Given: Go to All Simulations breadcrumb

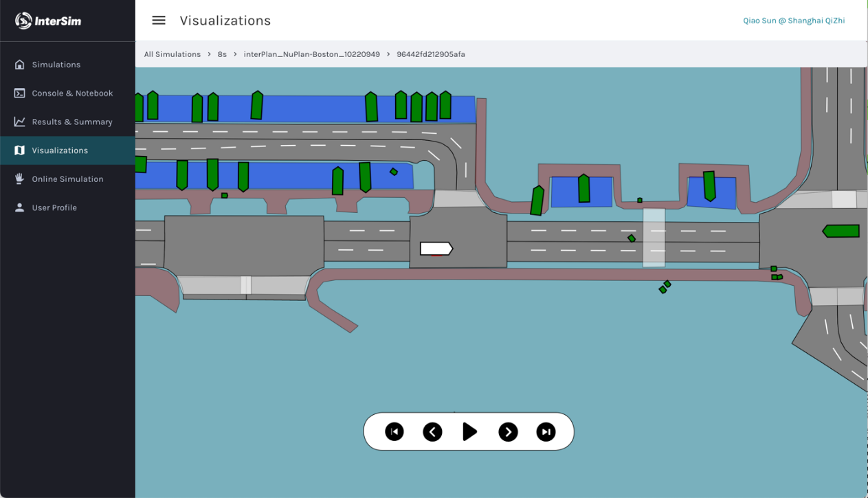Looking at the screenshot, I should click(x=173, y=54).
